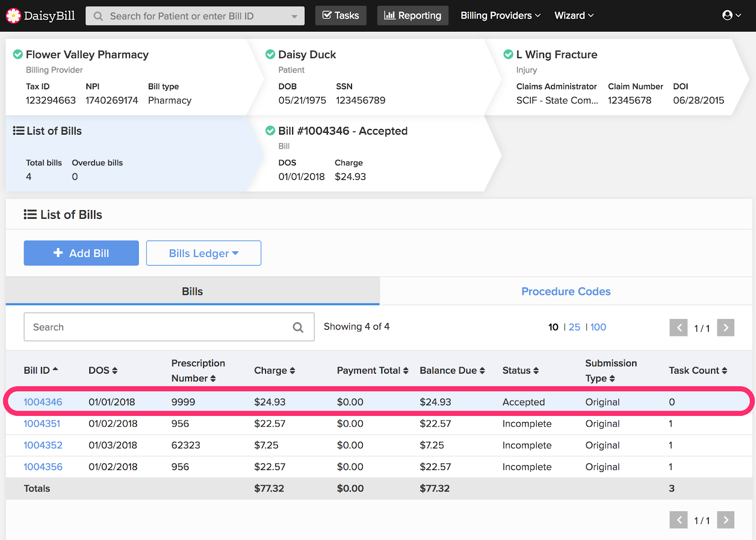Image resolution: width=756 pixels, height=540 pixels.
Task: Click the Add Bill button
Action: (81, 253)
